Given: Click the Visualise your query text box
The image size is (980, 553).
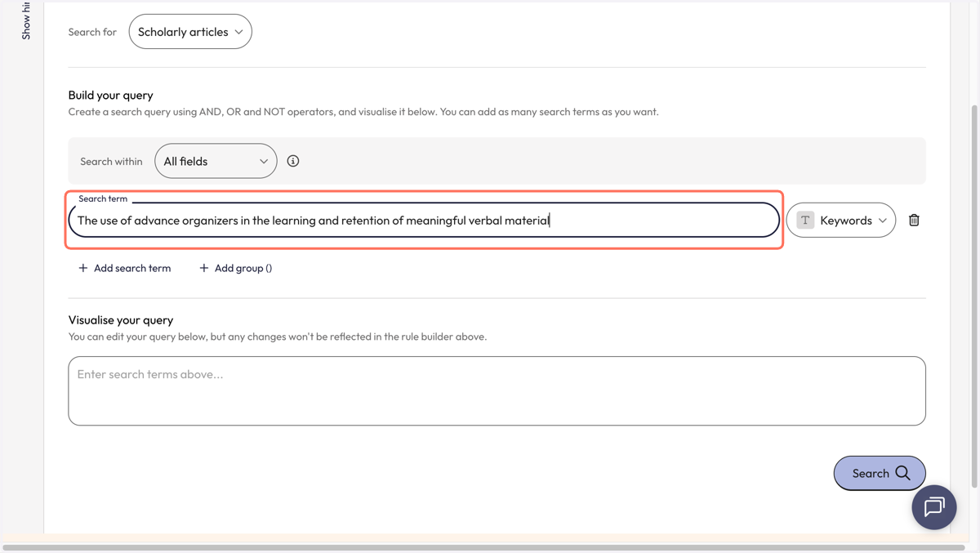Looking at the screenshot, I should coord(497,390).
